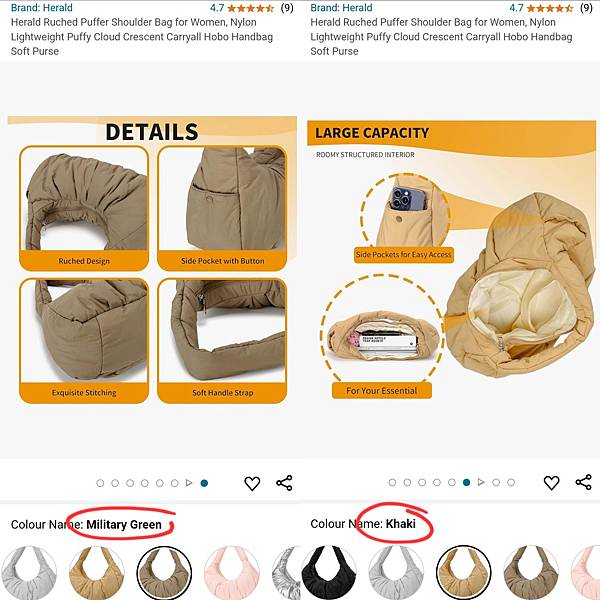The image size is (600, 600).
Task: Tap the heart wishlist icon on right listing
Action: click(x=551, y=483)
